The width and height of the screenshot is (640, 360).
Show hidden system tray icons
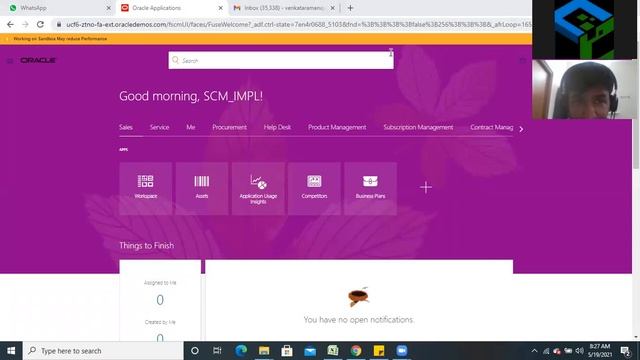pos(534,351)
